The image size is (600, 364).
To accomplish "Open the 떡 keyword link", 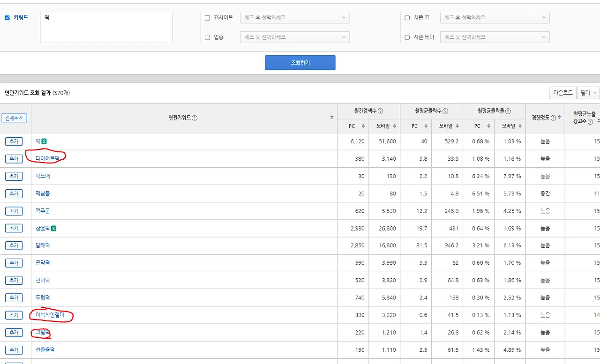I will [x=38, y=141].
